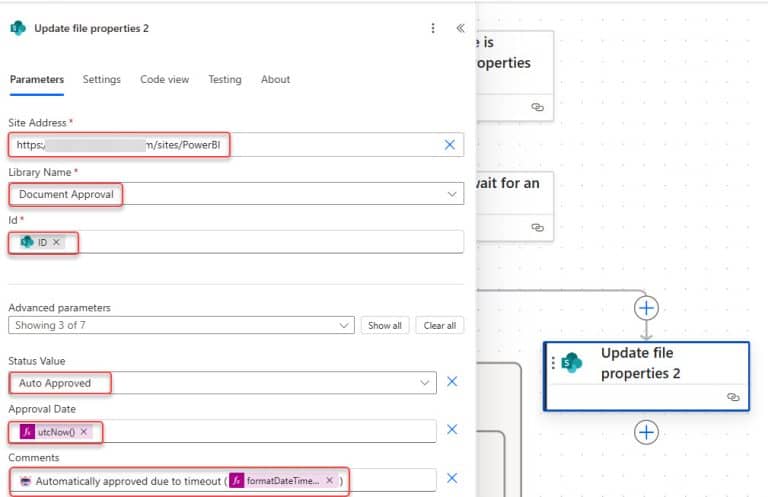This screenshot has width=768, height=497.
Task: Delete the utcNow() expression token
Action: click(x=84, y=431)
